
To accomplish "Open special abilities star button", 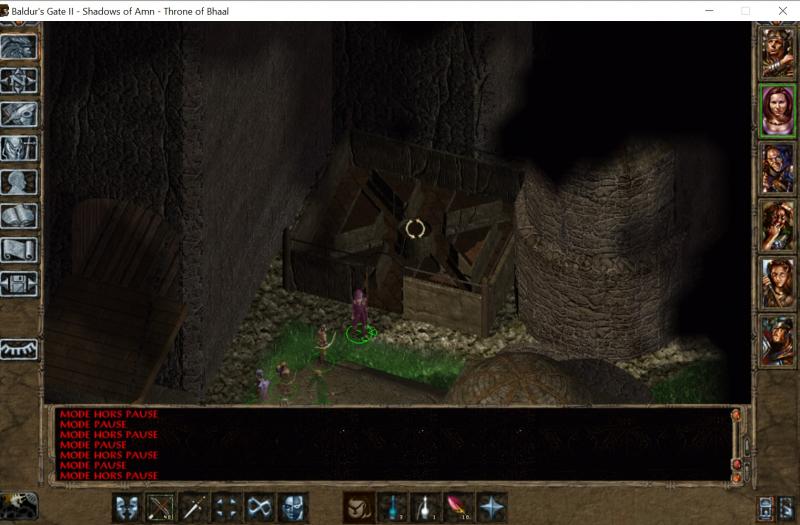I will pos(492,508).
